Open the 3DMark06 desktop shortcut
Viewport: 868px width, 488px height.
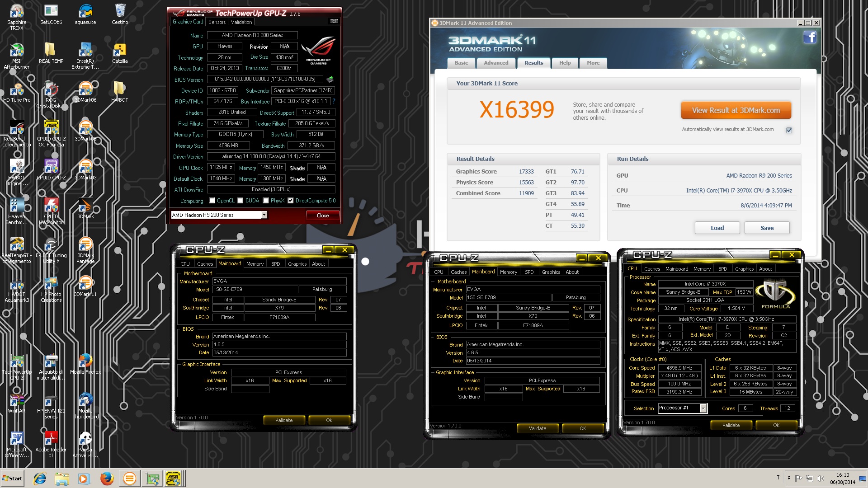[x=85, y=92]
